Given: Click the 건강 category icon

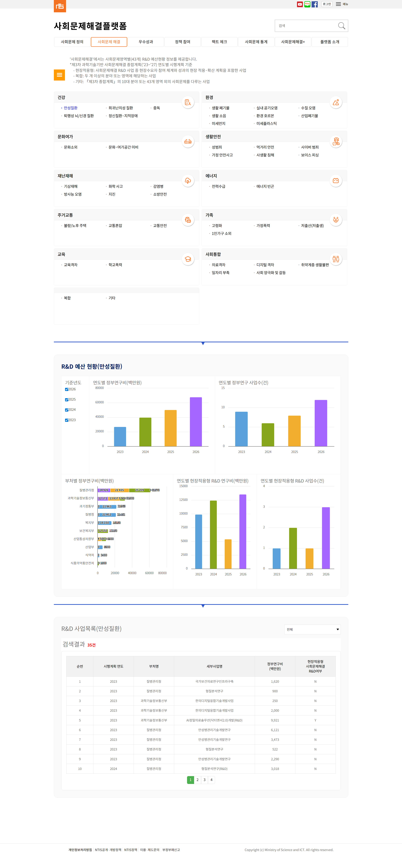Looking at the screenshot, I should [x=188, y=102].
